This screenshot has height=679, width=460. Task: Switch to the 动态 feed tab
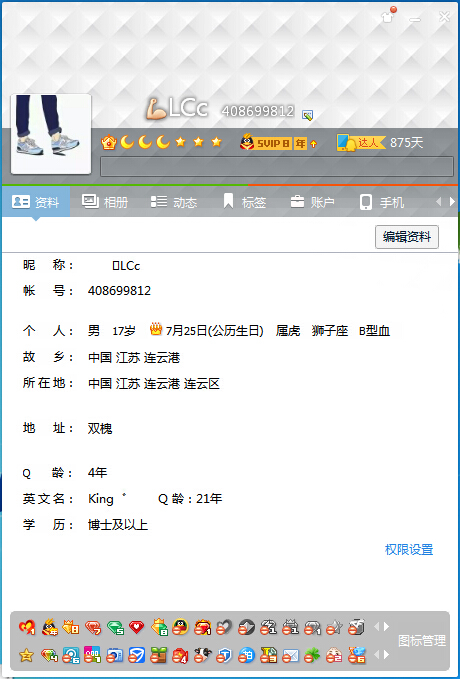(173, 202)
